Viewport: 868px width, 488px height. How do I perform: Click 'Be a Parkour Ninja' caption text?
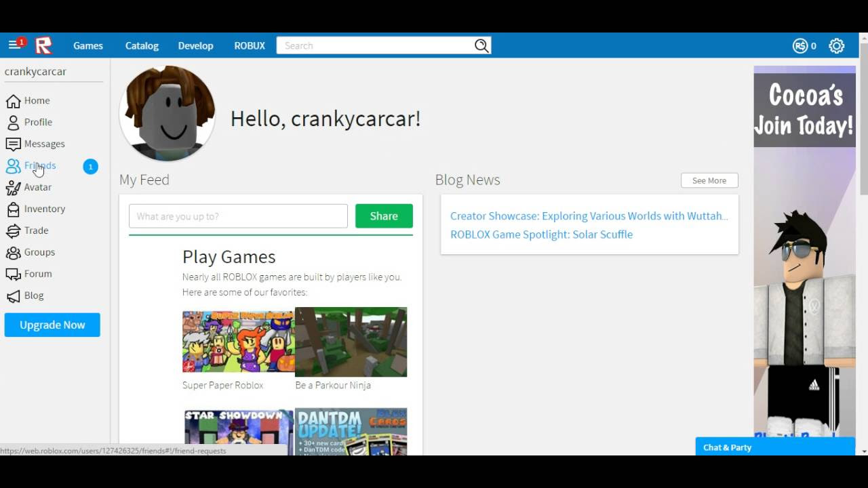[333, 385]
